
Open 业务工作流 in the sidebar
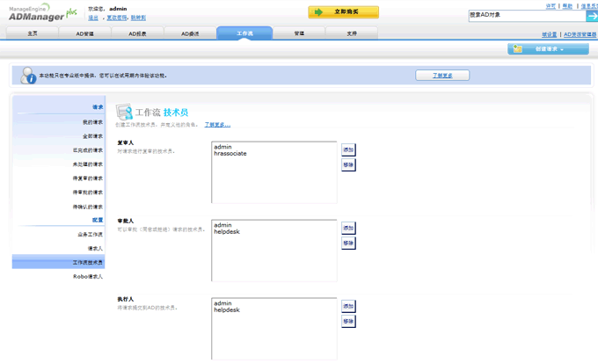[90, 235]
